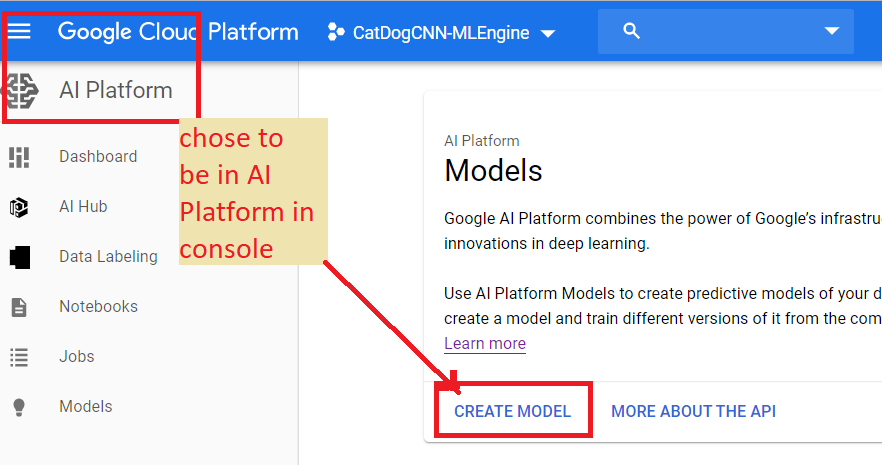Open the hamburger navigation menu

[x=20, y=31]
